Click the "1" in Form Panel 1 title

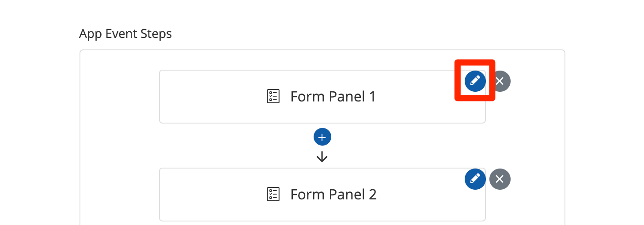(371, 96)
